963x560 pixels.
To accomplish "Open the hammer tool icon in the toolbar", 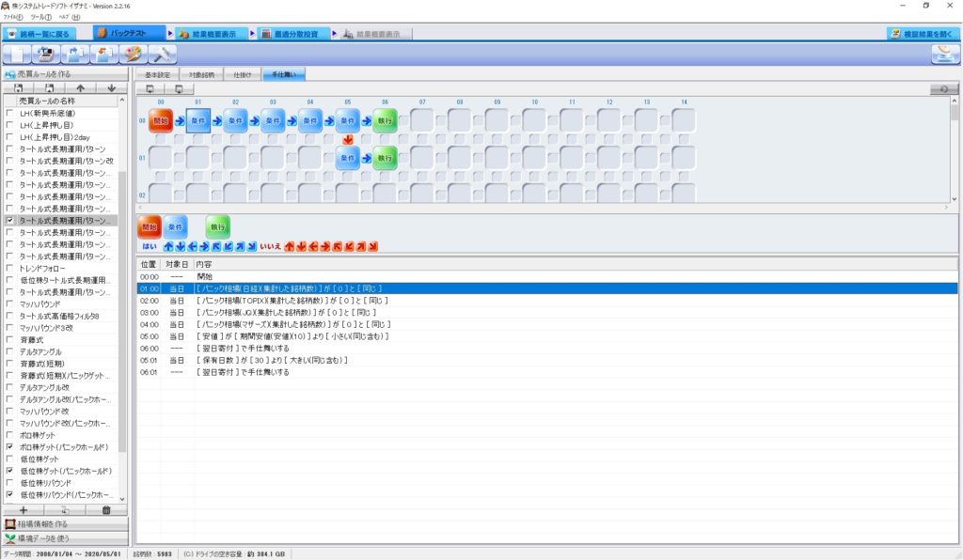I will click(162, 54).
